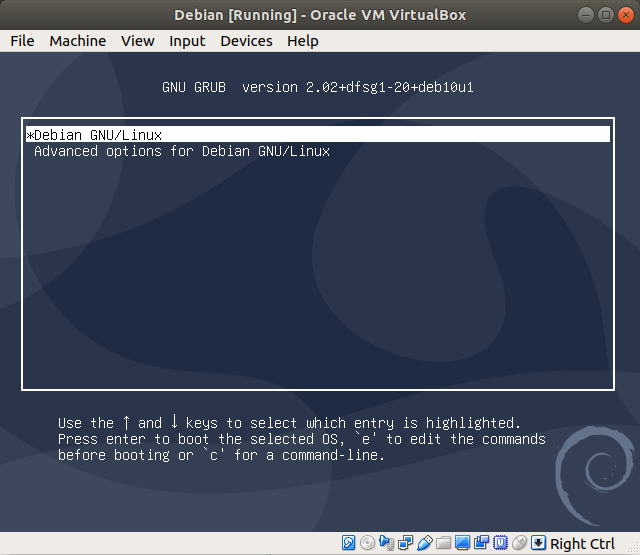Select the Debian GNU/Linux boot entry
The width and height of the screenshot is (640, 555).
pyautogui.click(x=318, y=135)
